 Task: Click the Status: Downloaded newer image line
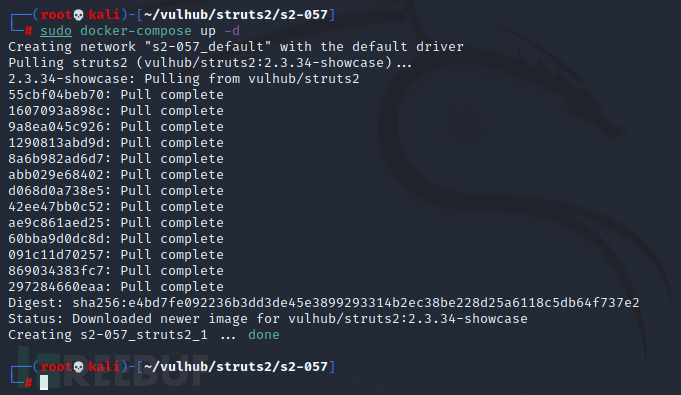(268, 319)
